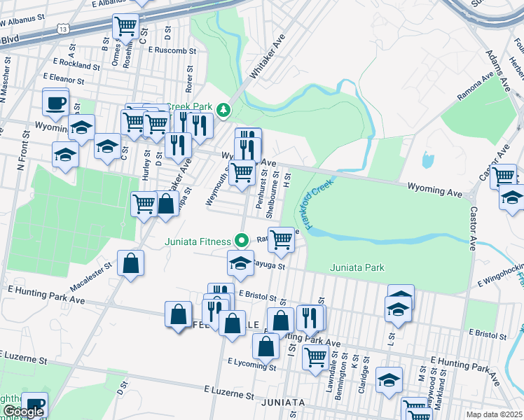Select the school marker beside C St
Viewport: 524px width, 420px height.
coord(108,149)
